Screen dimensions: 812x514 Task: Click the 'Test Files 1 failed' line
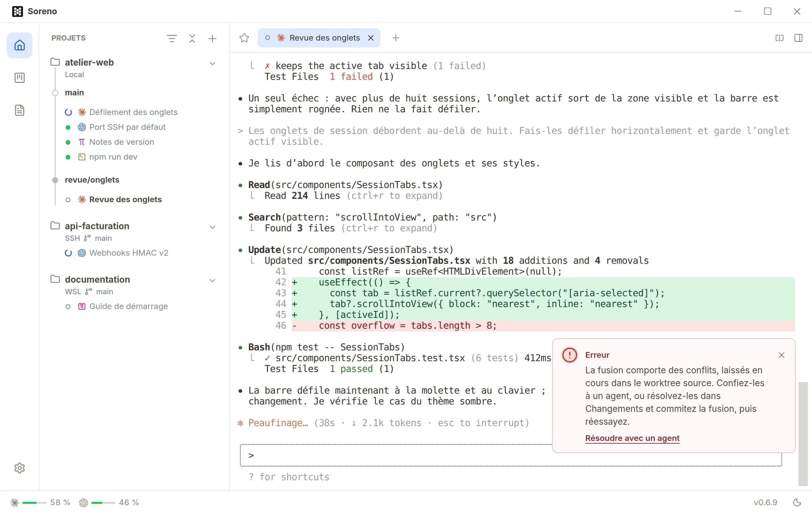(329, 77)
